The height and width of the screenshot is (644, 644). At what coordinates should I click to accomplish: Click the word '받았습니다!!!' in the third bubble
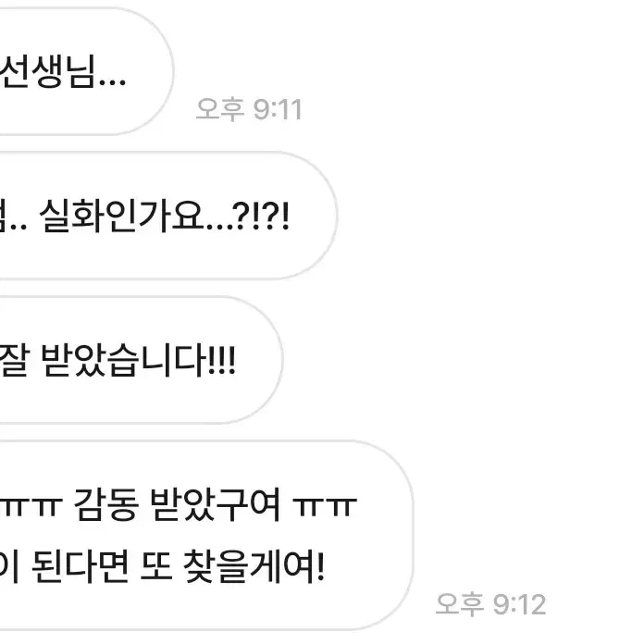[139, 360]
